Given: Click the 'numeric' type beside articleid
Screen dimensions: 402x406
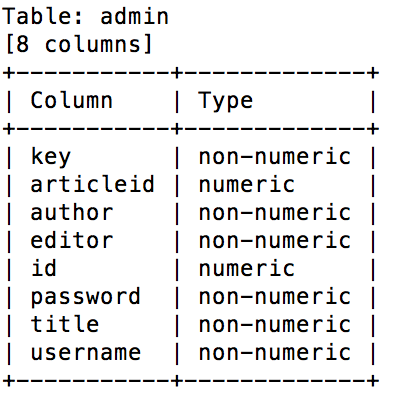Looking at the screenshot, I should click(247, 185).
